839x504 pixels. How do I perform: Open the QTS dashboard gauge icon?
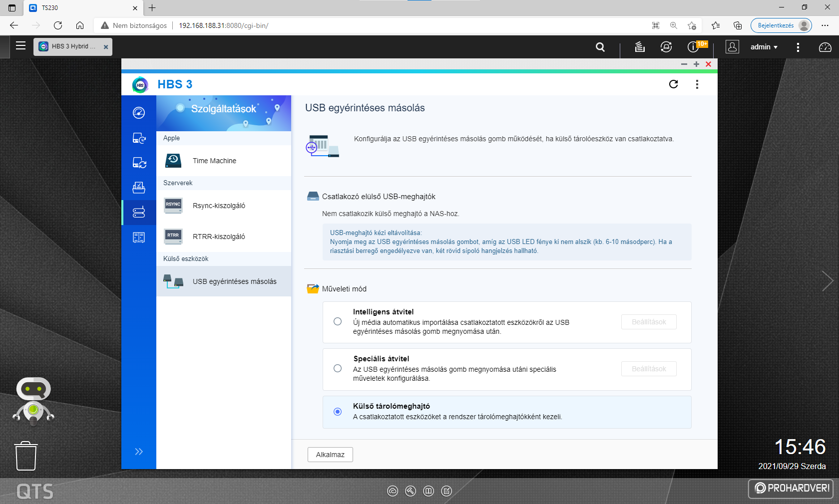pos(825,47)
